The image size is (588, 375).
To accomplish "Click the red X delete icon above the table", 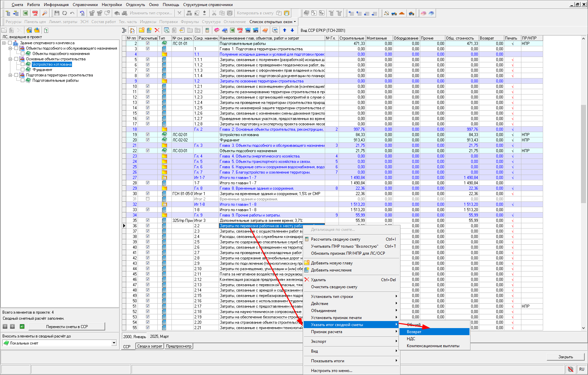I will pyautogui.click(x=157, y=30).
